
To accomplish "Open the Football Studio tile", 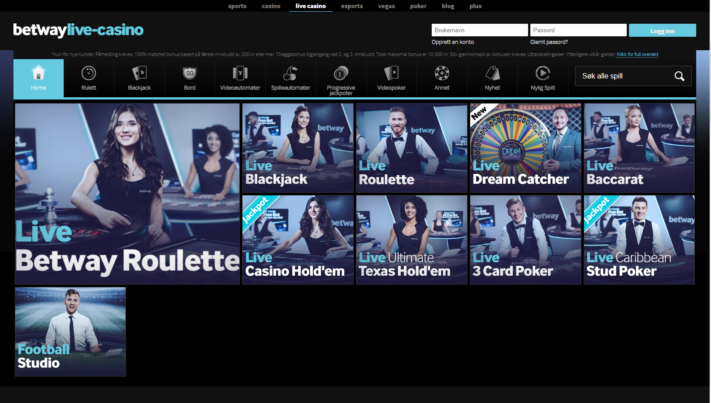I will click(70, 332).
